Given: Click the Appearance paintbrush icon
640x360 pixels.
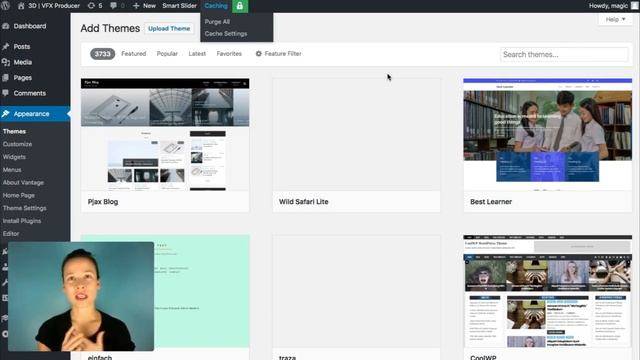Looking at the screenshot, I should (5, 114).
